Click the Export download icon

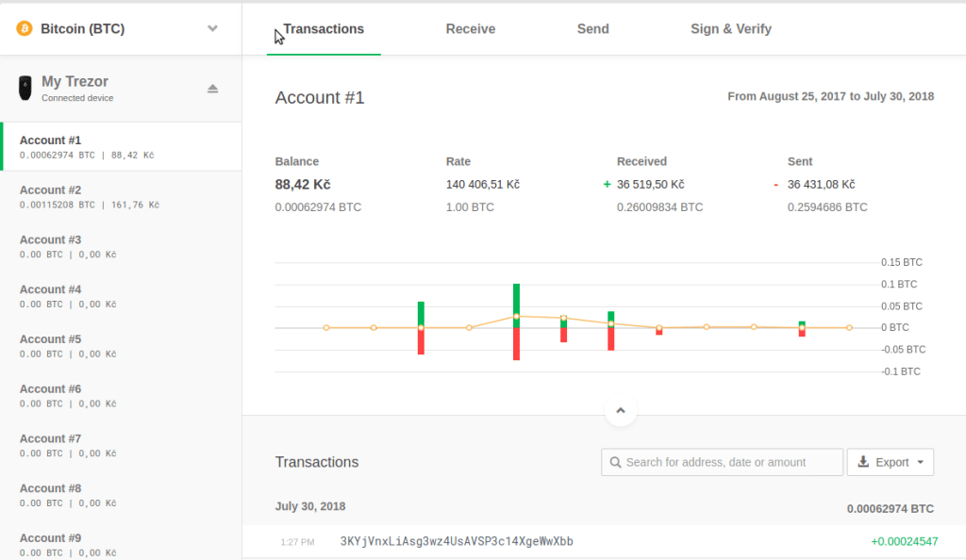[x=863, y=463]
